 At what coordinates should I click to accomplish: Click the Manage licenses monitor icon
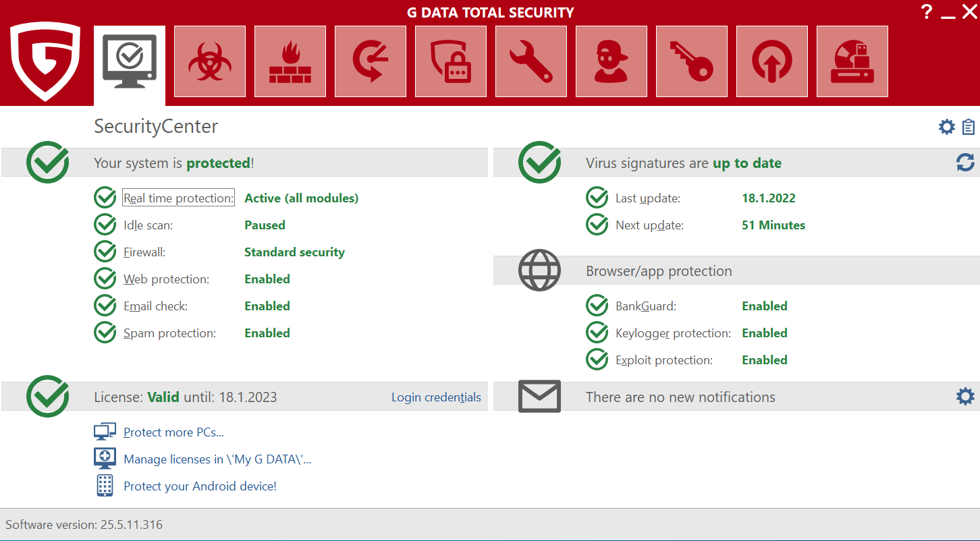pyautogui.click(x=105, y=459)
